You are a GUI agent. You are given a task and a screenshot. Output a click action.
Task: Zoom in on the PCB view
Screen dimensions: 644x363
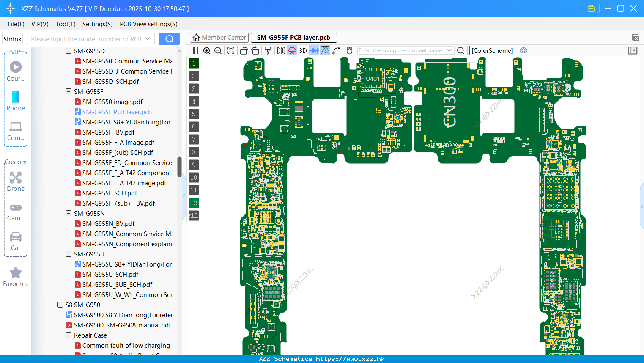(207, 50)
